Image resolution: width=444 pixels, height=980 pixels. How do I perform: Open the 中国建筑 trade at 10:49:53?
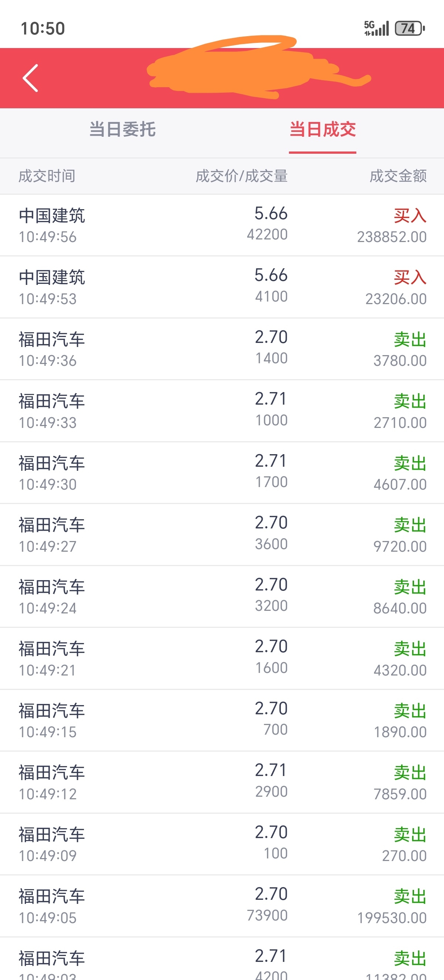222,287
